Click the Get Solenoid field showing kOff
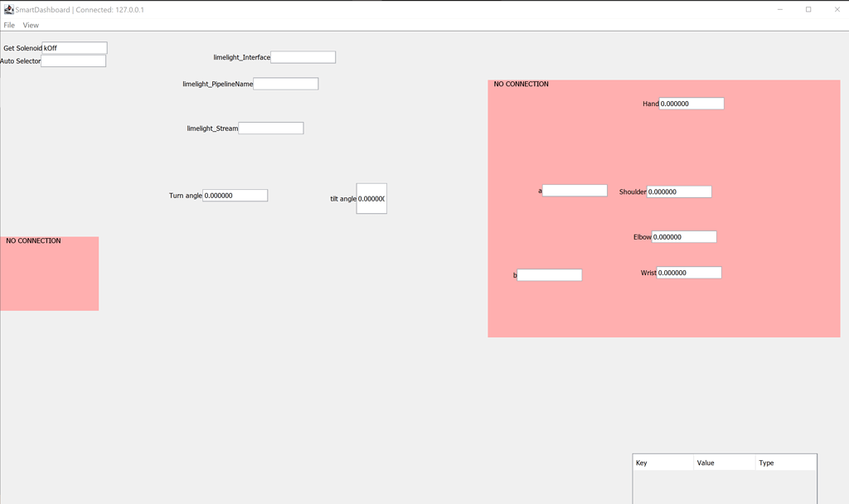Viewport: 849px width, 504px height. pos(75,48)
